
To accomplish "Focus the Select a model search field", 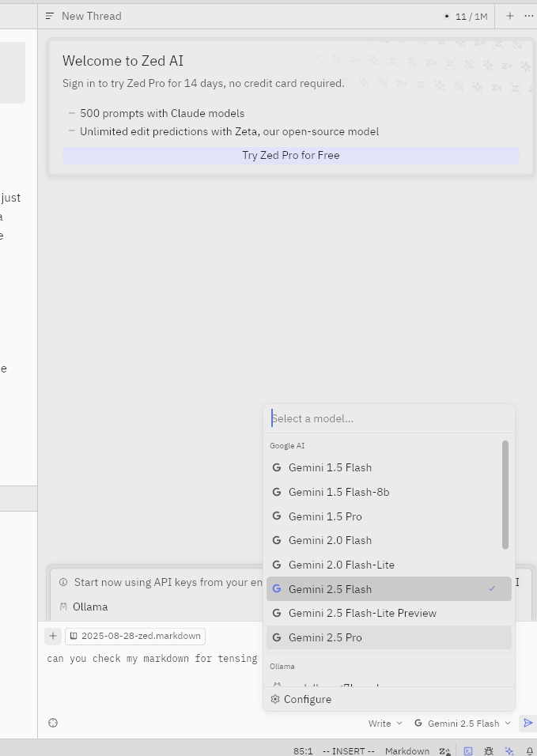I will pyautogui.click(x=388, y=418).
